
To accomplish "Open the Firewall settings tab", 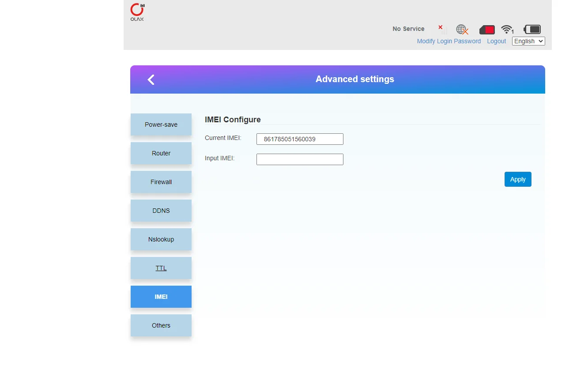I will click(161, 182).
